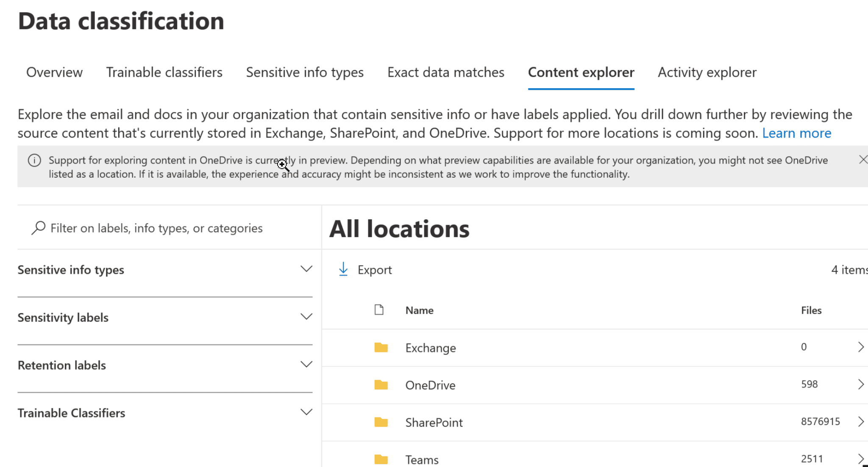Open Exchange details via its row chevron

click(x=861, y=347)
